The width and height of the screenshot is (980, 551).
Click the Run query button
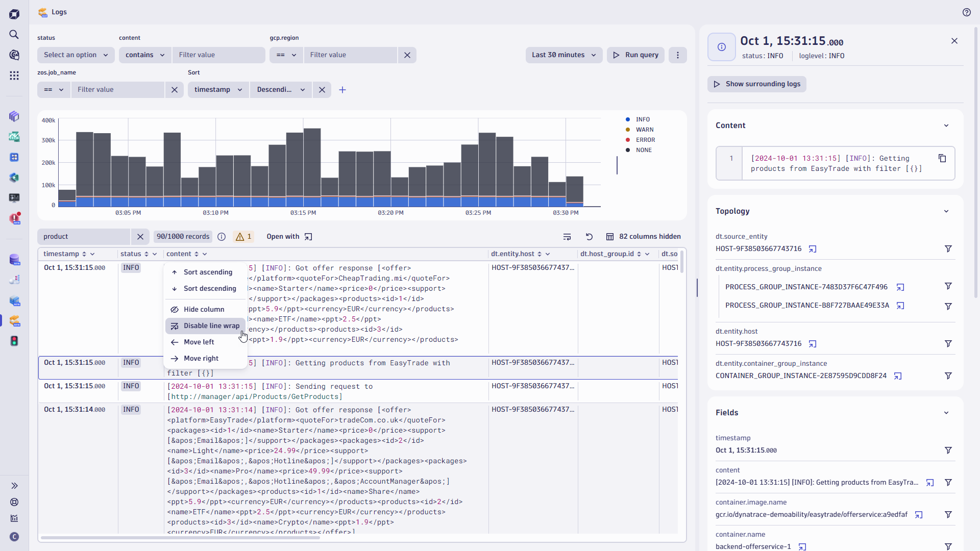tap(635, 55)
